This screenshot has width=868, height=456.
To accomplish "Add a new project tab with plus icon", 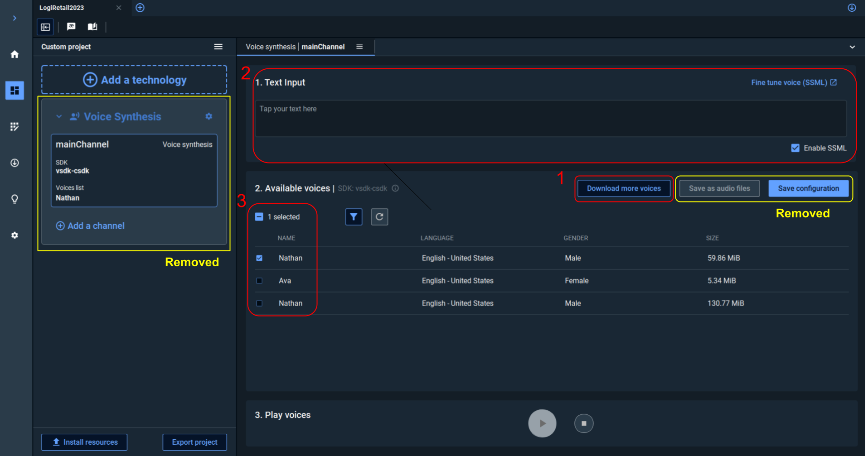I will pyautogui.click(x=140, y=8).
